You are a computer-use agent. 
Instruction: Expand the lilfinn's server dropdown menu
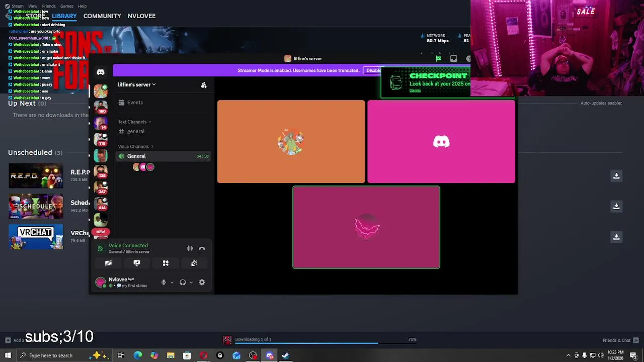point(137,84)
